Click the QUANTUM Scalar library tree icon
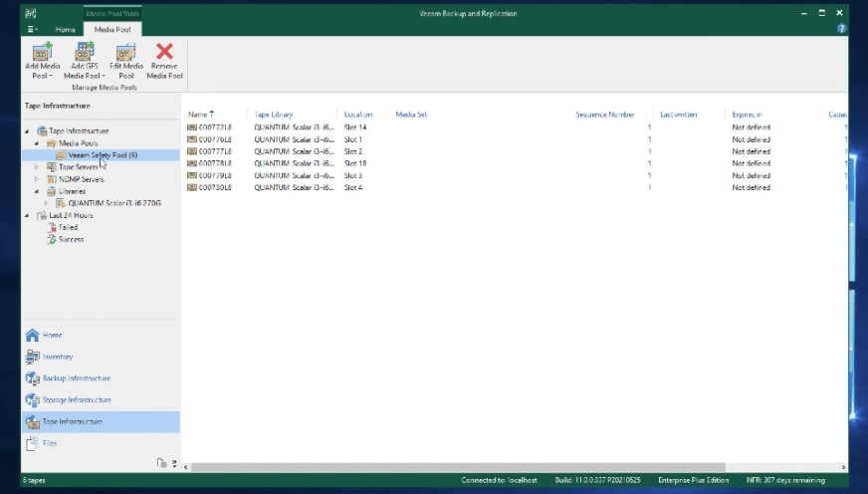 (x=61, y=203)
